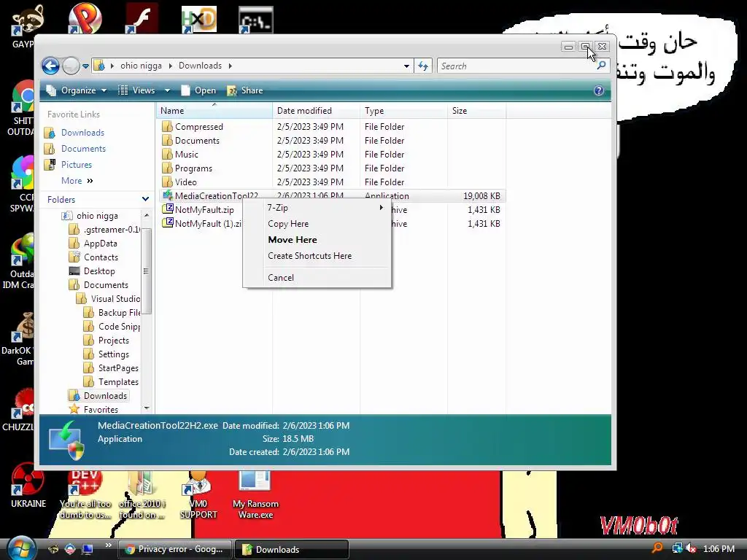Select Contacts in folder tree
This screenshot has width=747, height=560.
click(101, 257)
